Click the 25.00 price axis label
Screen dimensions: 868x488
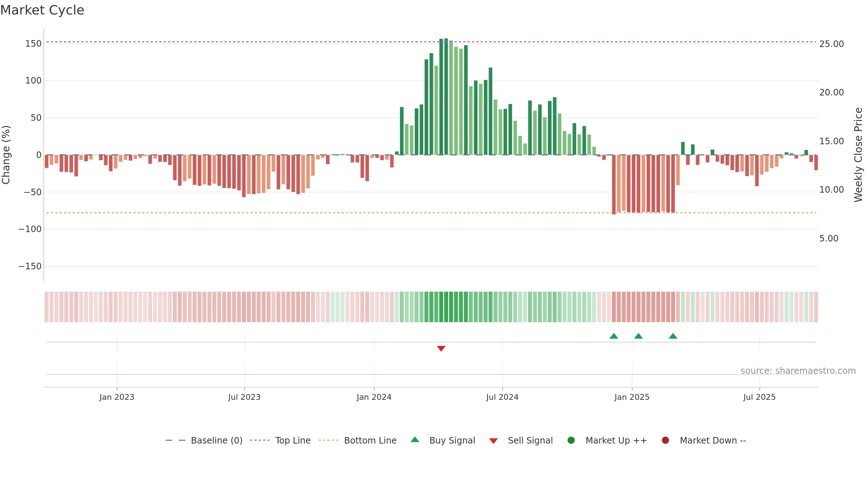click(x=831, y=44)
